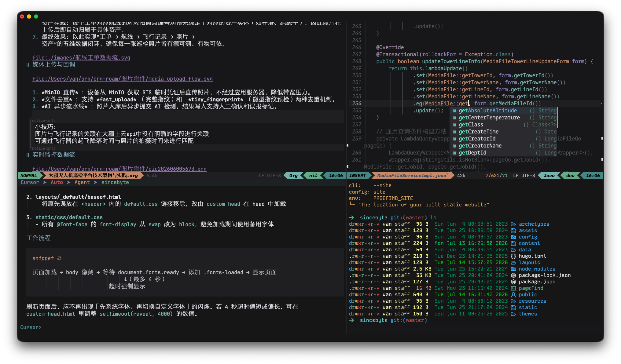Click the config folder icon

coord(513,237)
